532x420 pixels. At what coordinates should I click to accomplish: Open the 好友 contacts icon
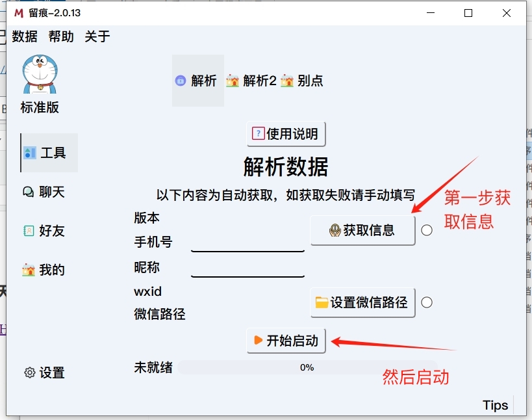point(29,231)
